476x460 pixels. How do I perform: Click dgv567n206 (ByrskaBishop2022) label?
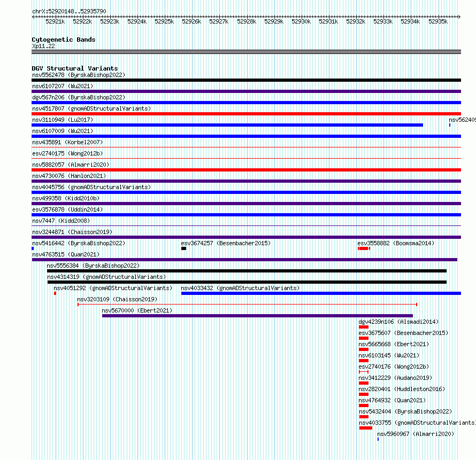(x=79, y=97)
